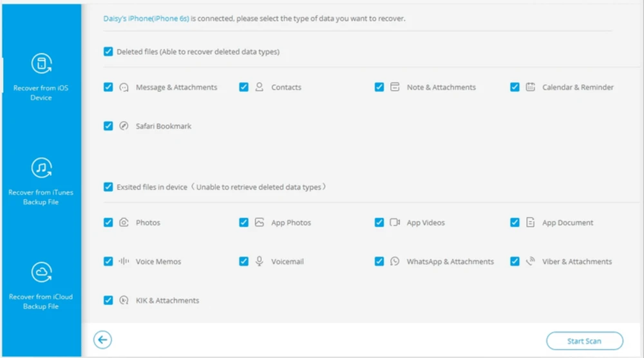The height and width of the screenshot is (358, 644).
Task: Deselect the KIK & Attachments checkbox
Action: click(x=108, y=300)
